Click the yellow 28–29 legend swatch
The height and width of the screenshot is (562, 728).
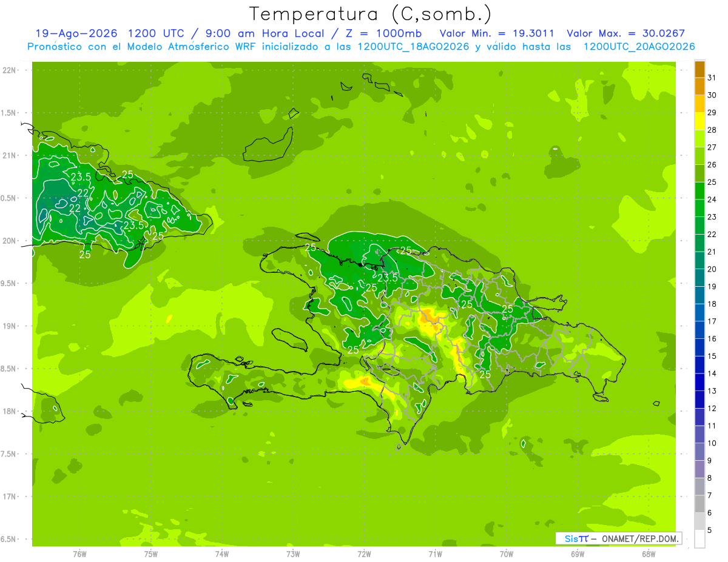(699, 121)
